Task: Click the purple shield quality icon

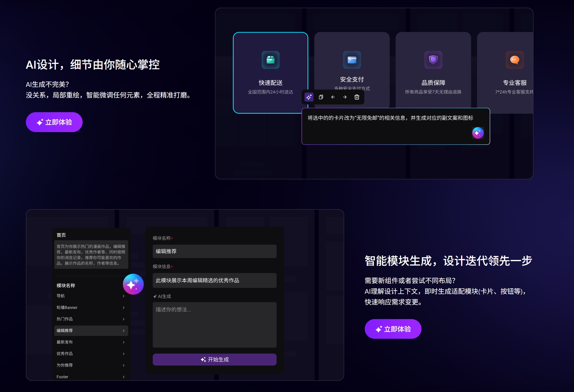Action: 433,60
